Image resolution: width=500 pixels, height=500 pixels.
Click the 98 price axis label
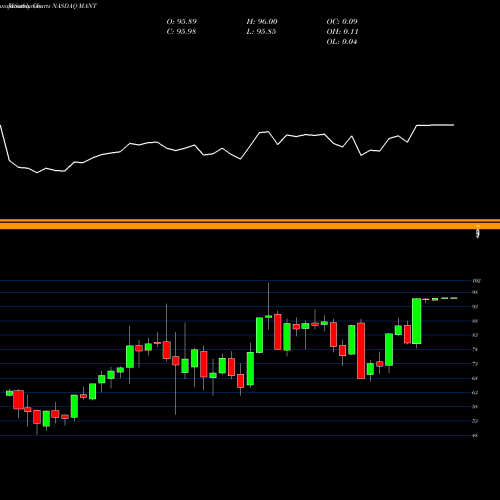pyautogui.click(x=475, y=292)
